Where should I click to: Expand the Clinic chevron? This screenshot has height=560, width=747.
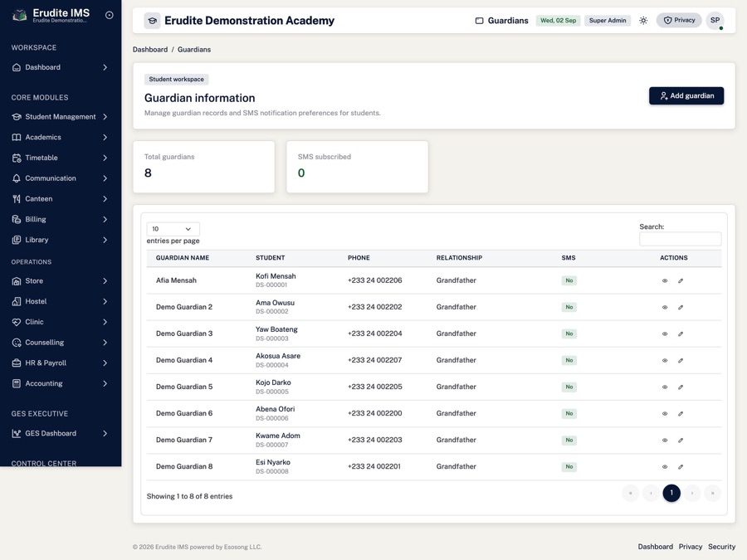tap(105, 322)
